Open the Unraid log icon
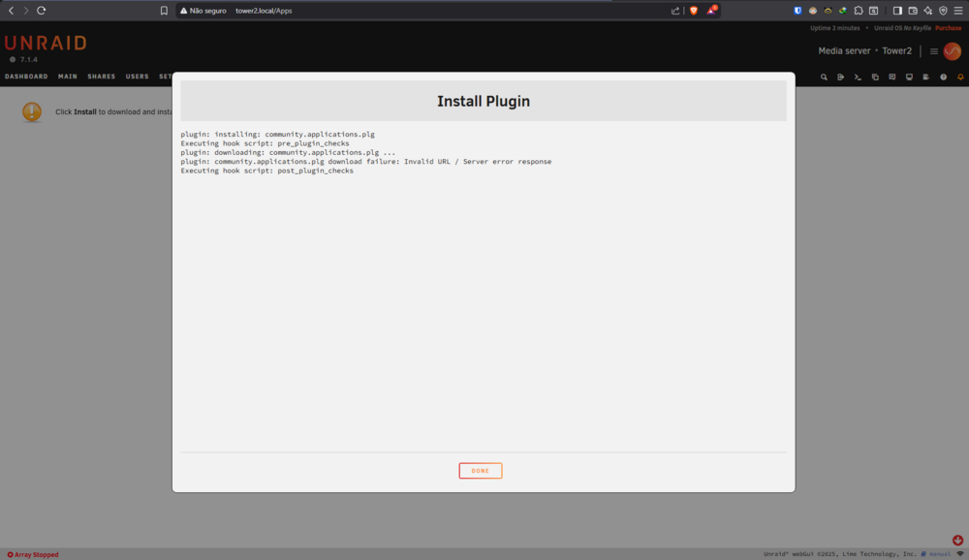The height and width of the screenshot is (560, 969). 925,78
